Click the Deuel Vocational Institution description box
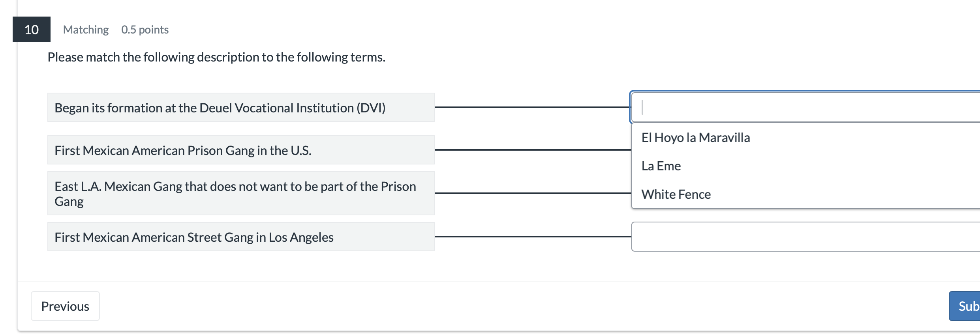 tap(241, 108)
